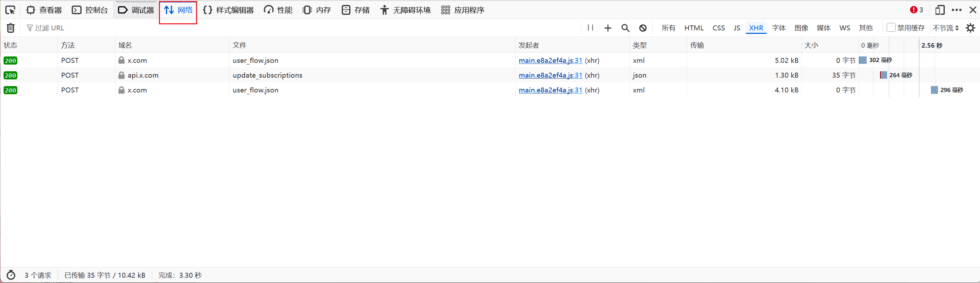Open network settings gear icon

click(970, 28)
